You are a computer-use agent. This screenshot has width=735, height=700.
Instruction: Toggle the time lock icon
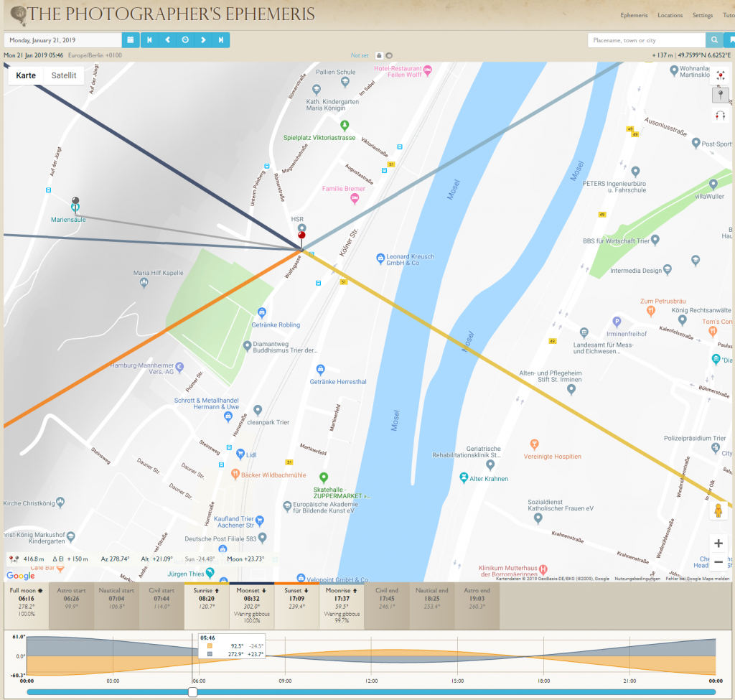point(379,55)
